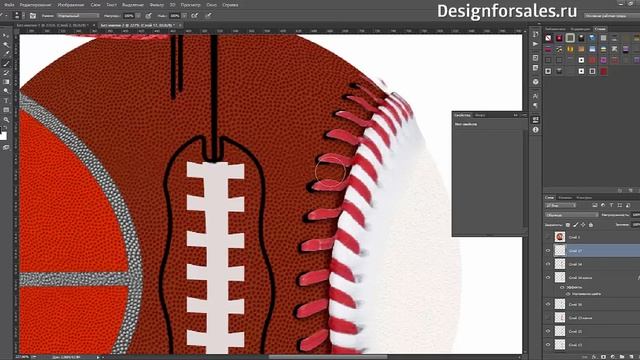Hide layer Слой 21
Image resolution: width=640 pixels, height=360 pixels.
548,331
